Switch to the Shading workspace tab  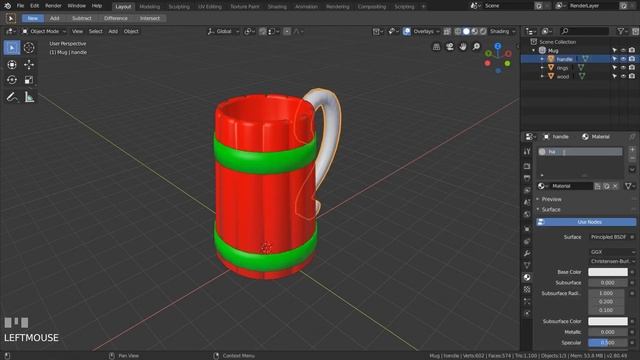coord(277,7)
